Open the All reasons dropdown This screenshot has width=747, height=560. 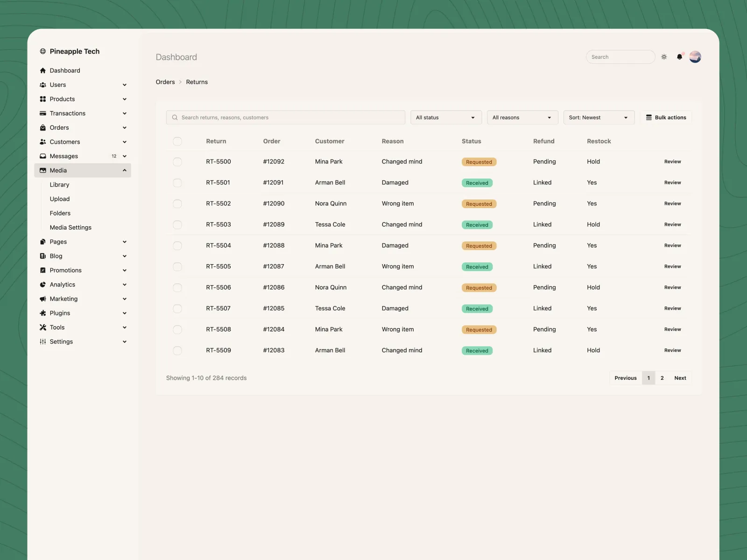[x=522, y=118]
